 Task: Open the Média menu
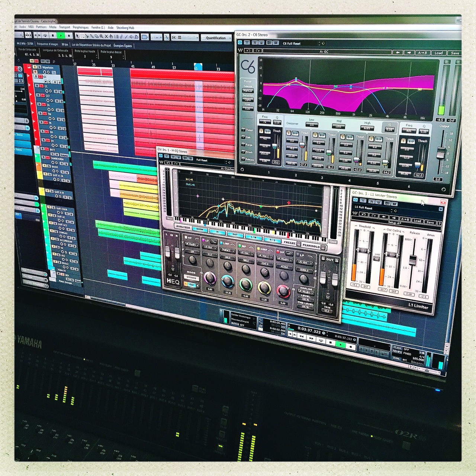[53, 27]
